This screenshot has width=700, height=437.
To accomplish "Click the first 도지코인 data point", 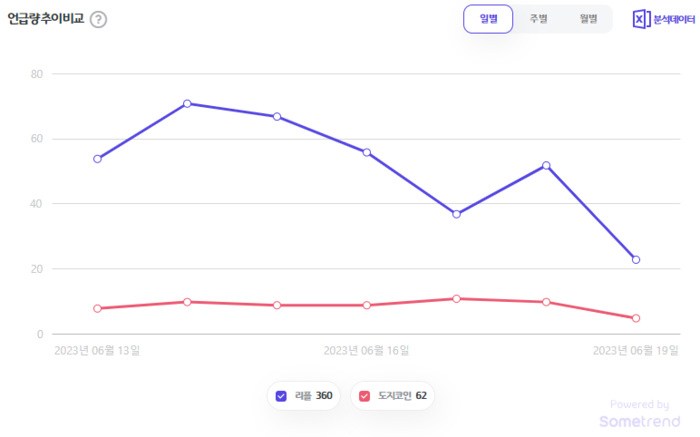I will (97, 308).
